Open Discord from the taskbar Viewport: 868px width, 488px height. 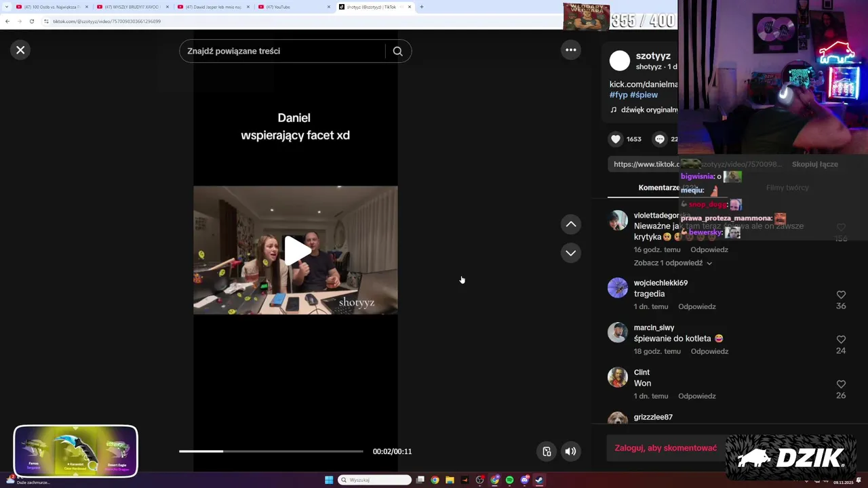pyautogui.click(x=525, y=480)
